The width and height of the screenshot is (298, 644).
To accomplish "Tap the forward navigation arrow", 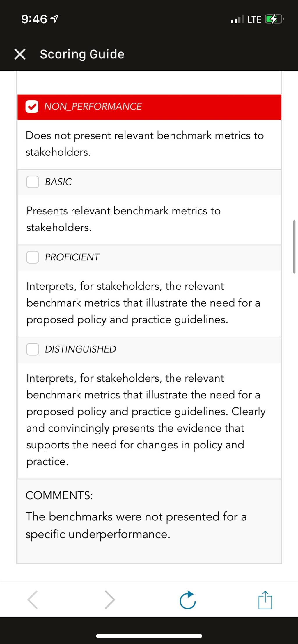I will tap(110, 600).
